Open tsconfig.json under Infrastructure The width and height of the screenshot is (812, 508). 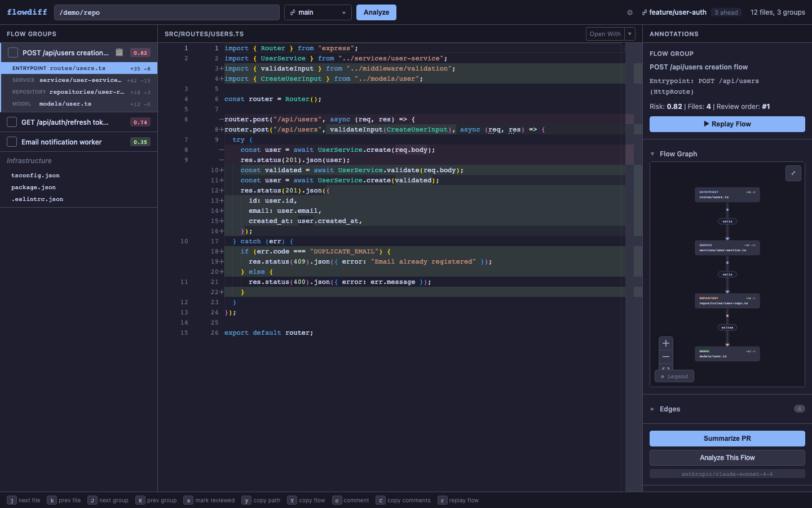pos(36,176)
